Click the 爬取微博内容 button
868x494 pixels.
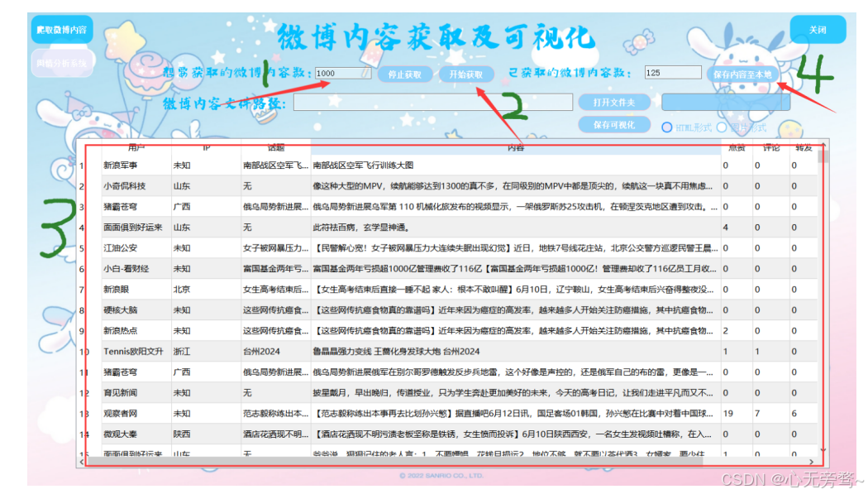[61, 30]
